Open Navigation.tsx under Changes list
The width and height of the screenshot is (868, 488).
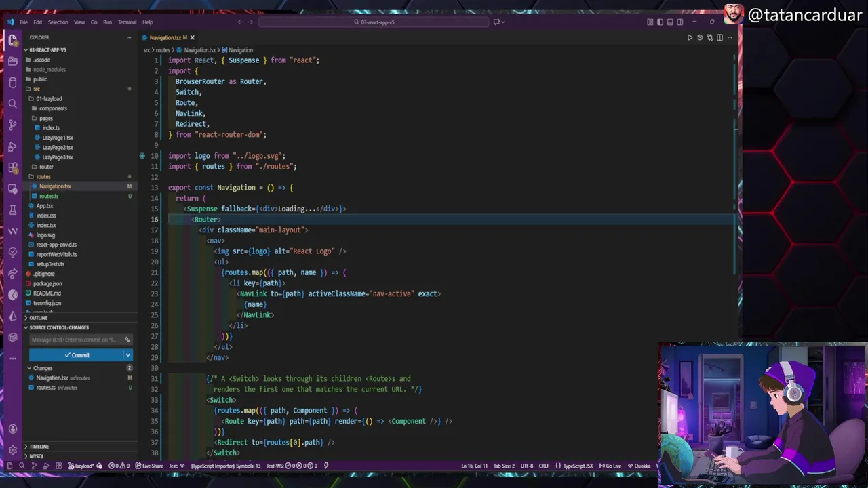[52, 378]
